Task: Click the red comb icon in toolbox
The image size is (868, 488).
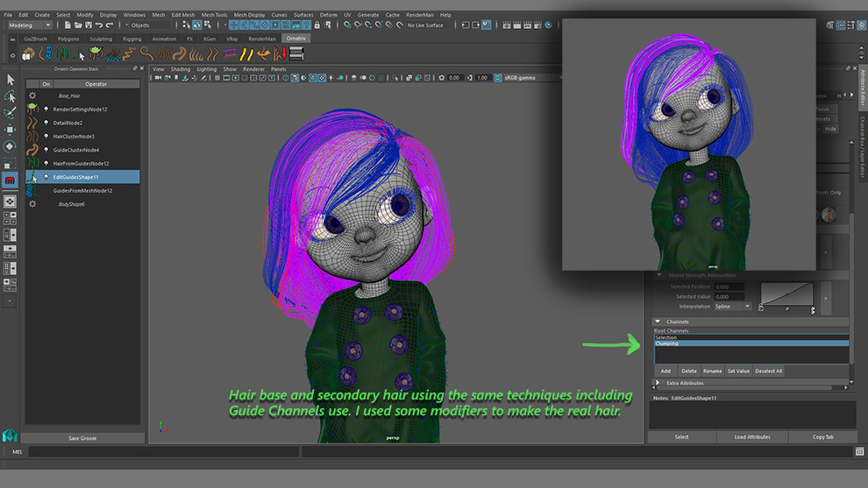Action: click(10, 180)
